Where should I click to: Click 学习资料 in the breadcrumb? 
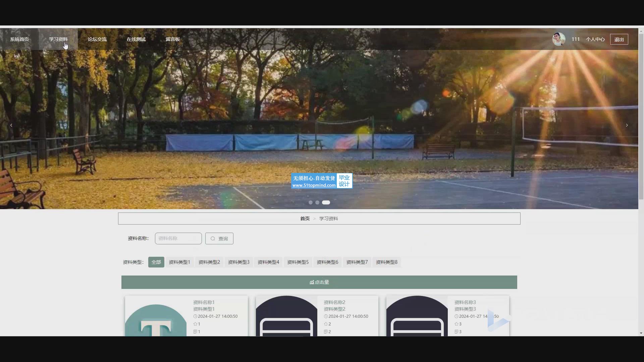329,219
